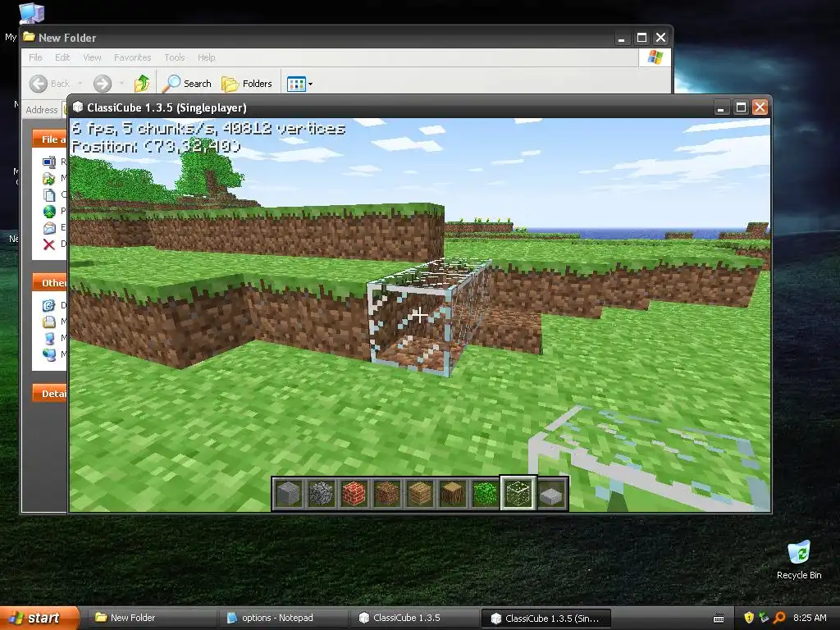Open the View menu in New Folder
The image size is (840, 630).
click(x=92, y=57)
